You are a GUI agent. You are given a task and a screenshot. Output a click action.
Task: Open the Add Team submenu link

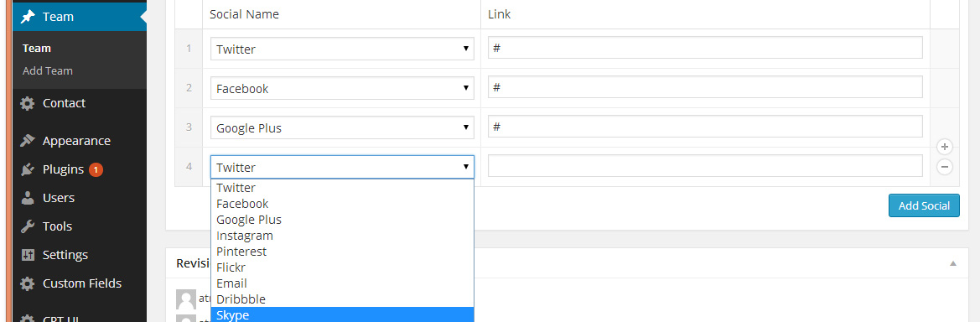click(x=48, y=70)
